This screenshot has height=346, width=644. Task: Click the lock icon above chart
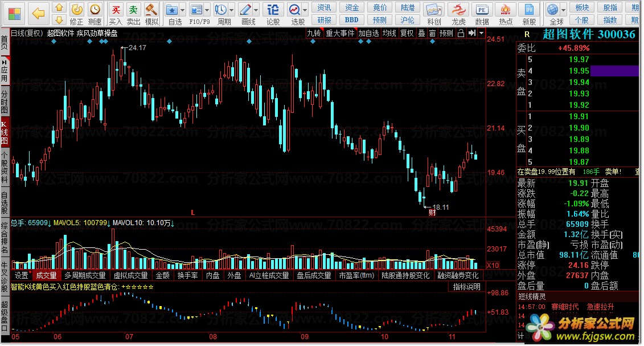coord(461,33)
